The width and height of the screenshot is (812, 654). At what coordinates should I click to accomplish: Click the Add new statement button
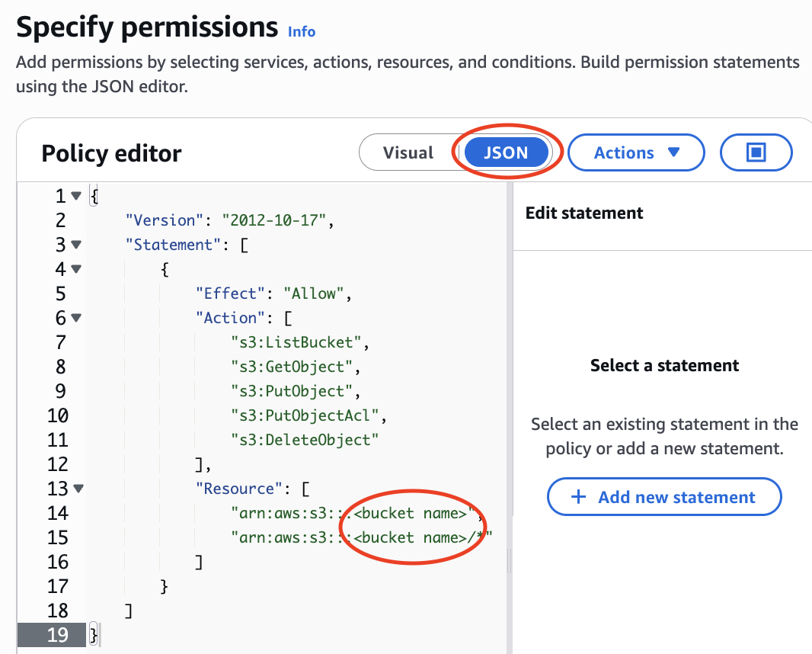click(x=664, y=498)
